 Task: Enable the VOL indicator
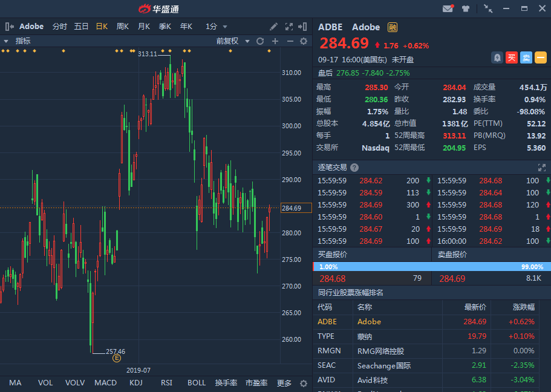pos(45,383)
